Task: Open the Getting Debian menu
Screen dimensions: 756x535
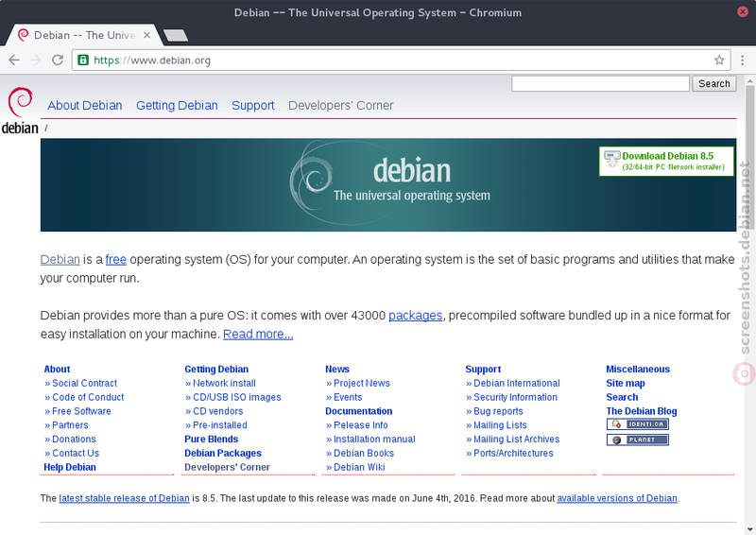Action: tap(177, 106)
